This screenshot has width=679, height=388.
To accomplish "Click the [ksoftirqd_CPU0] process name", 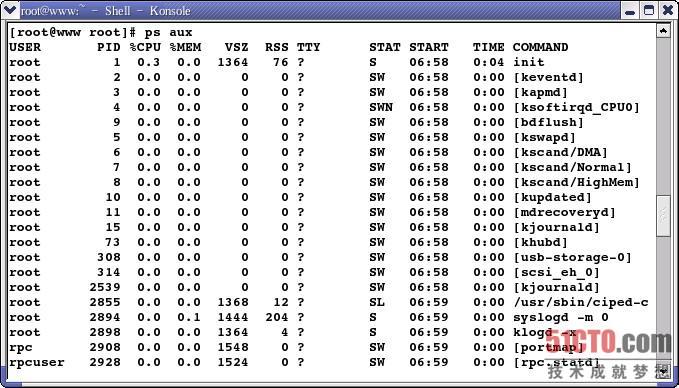I will tap(576, 107).
